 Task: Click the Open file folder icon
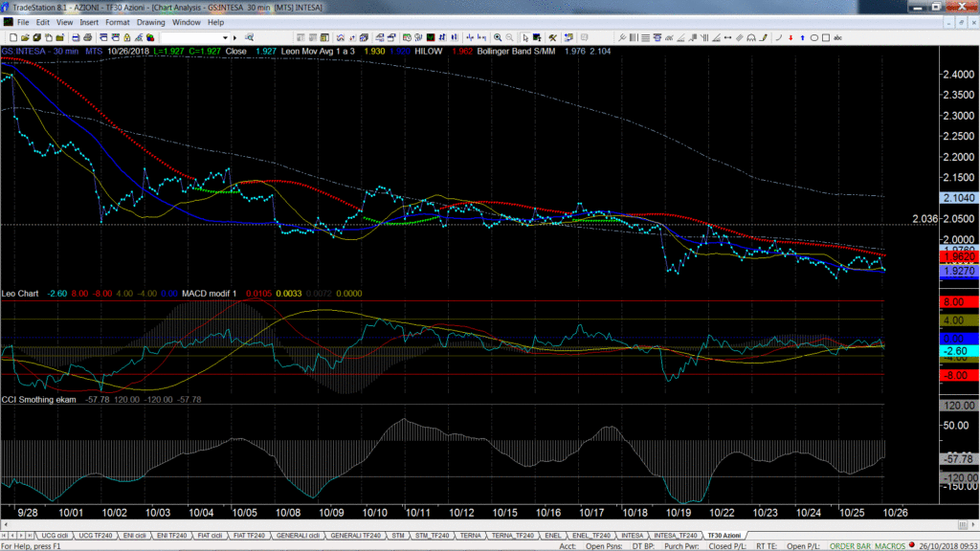pos(25,38)
